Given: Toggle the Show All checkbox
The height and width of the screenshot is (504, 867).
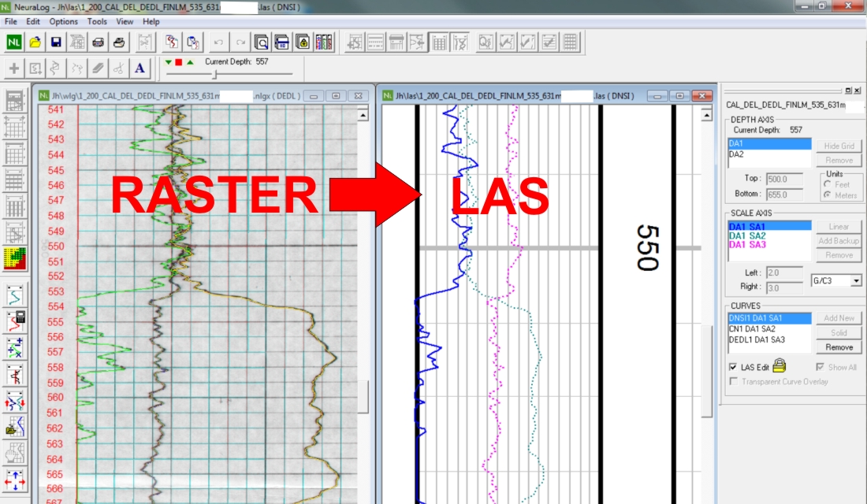Looking at the screenshot, I should tap(820, 367).
